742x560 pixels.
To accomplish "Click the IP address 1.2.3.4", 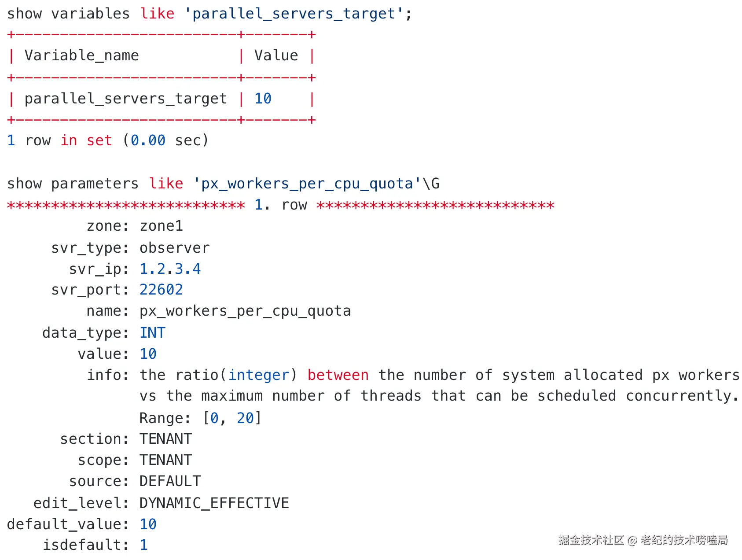I will [x=170, y=269].
